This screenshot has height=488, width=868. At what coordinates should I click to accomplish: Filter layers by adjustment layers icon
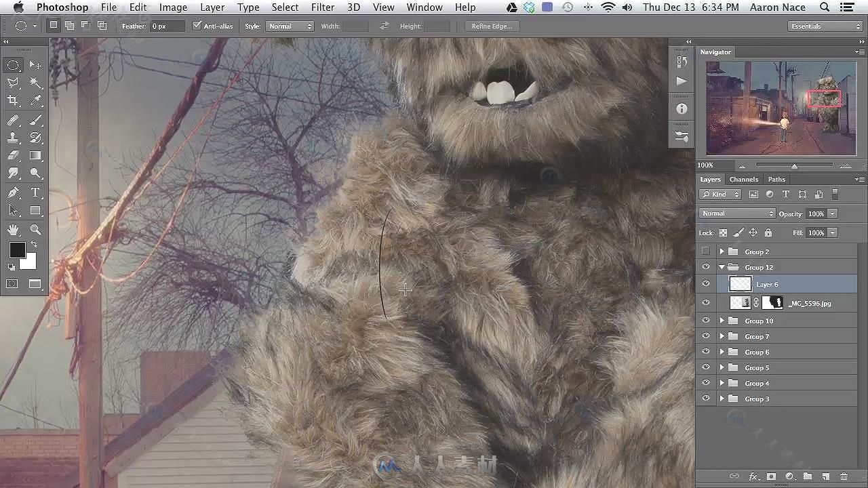point(770,195)
